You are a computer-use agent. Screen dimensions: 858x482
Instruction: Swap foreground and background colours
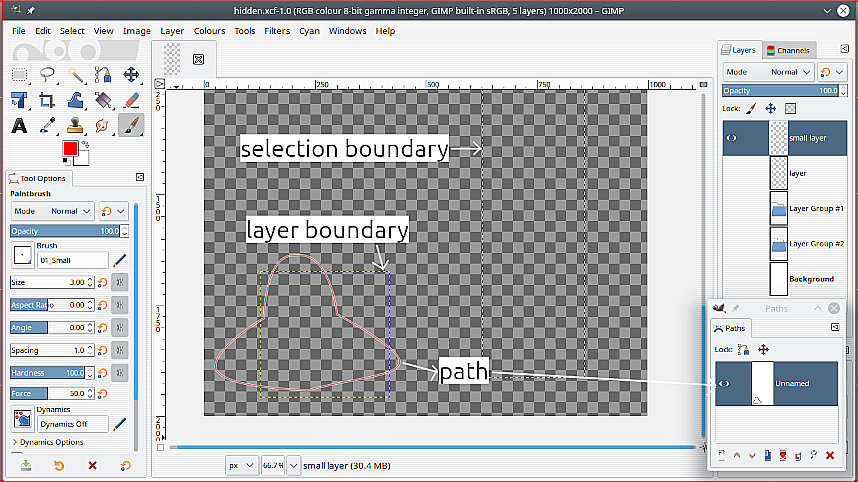click(x=85, y=144)
